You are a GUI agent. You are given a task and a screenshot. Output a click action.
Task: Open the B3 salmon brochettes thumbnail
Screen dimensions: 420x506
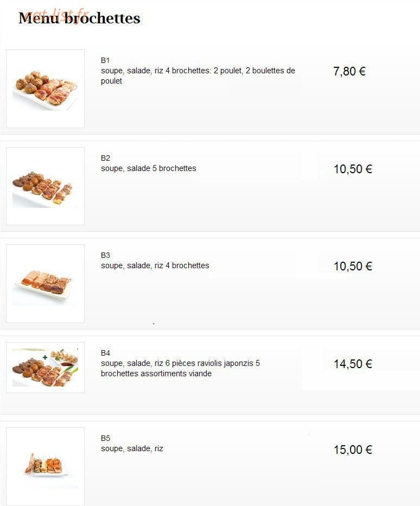[45, 283]
